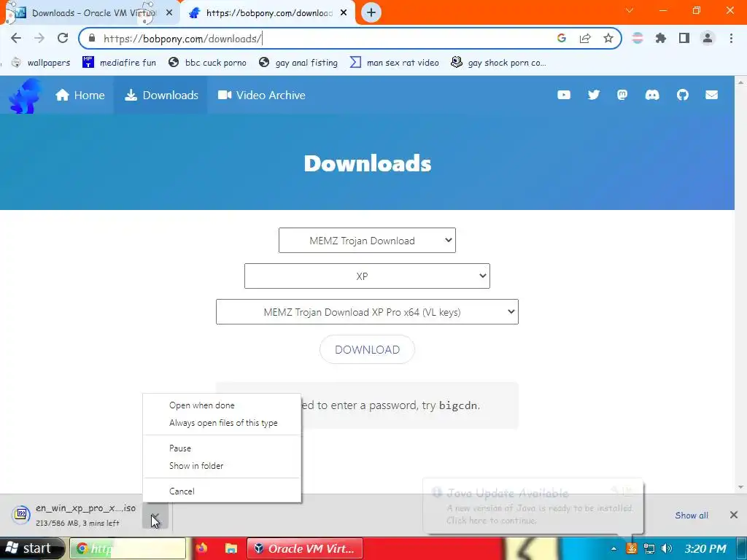Open the MEMZ Trojan Download dropdown
747x560 pixels.
click(367, 241)
